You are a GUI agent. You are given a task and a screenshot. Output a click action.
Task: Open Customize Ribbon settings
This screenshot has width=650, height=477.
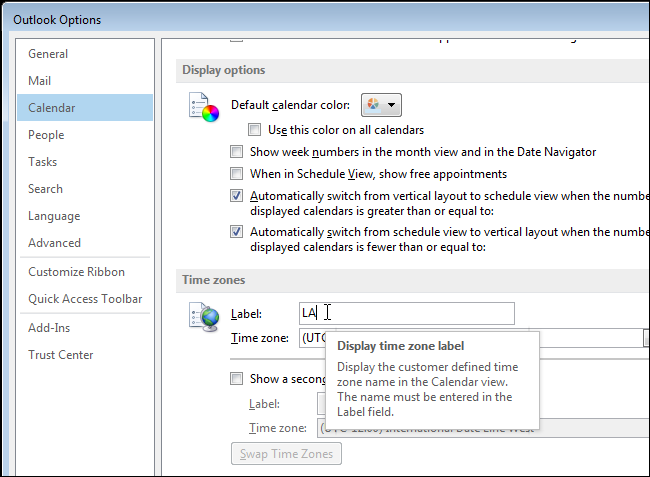pyautogui.click(x=77, y=272)
